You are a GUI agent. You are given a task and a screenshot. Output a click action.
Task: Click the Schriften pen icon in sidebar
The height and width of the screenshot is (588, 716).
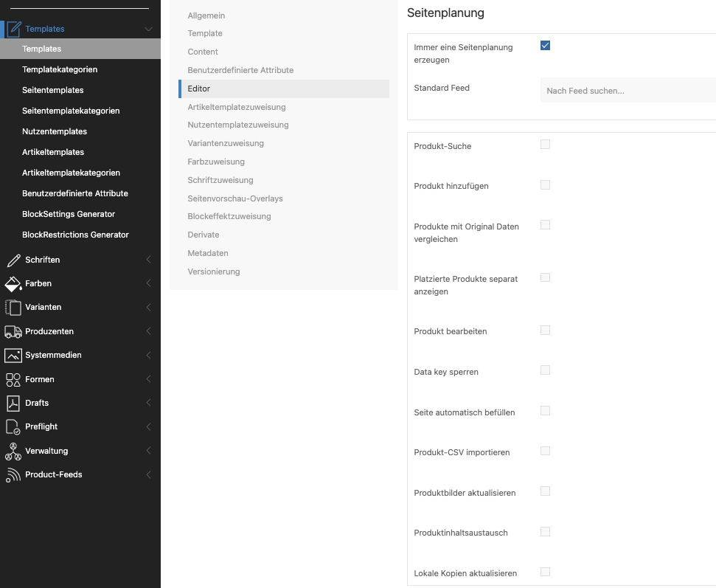click(x=13, y=260)
